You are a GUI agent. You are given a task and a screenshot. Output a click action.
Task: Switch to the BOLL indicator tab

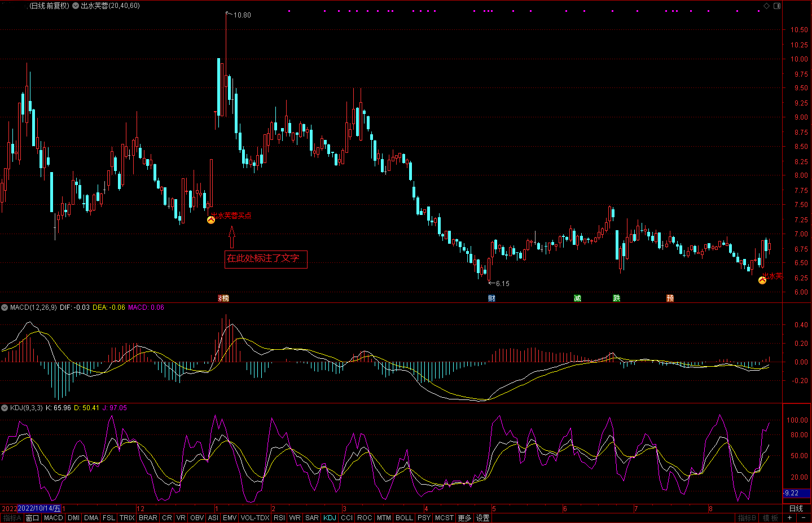[404, 517]
